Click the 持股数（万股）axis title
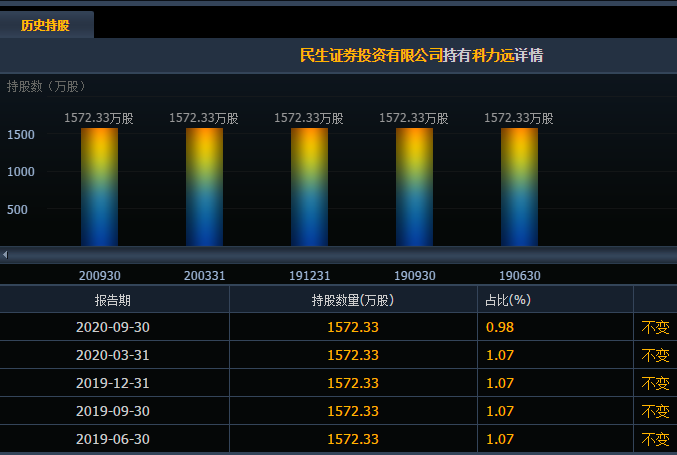 coord(46,86)
